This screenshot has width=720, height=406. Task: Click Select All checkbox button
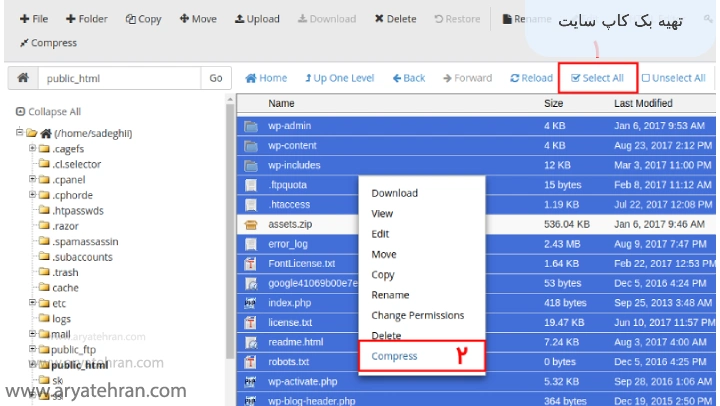[x=597, y=78]
